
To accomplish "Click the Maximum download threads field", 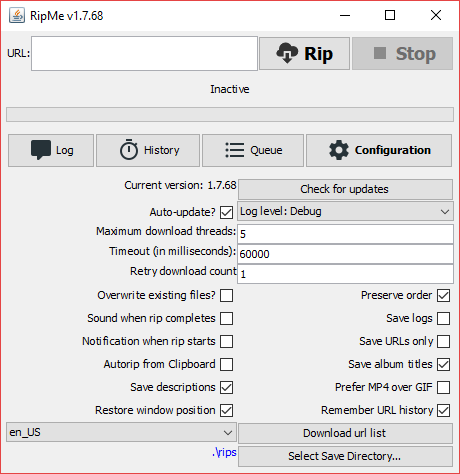I will point(345,234).
